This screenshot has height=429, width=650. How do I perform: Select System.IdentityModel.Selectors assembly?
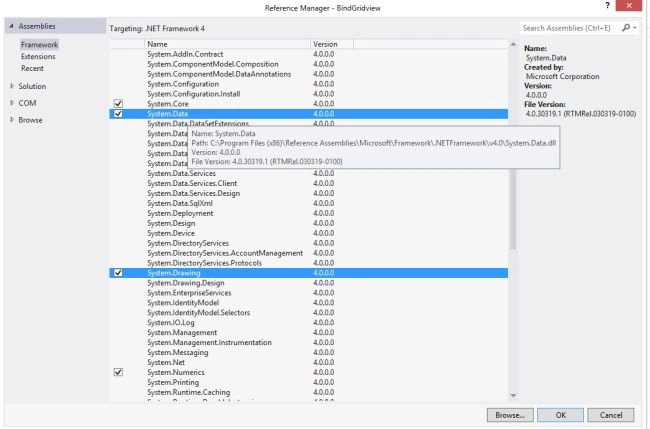point(308,313)
